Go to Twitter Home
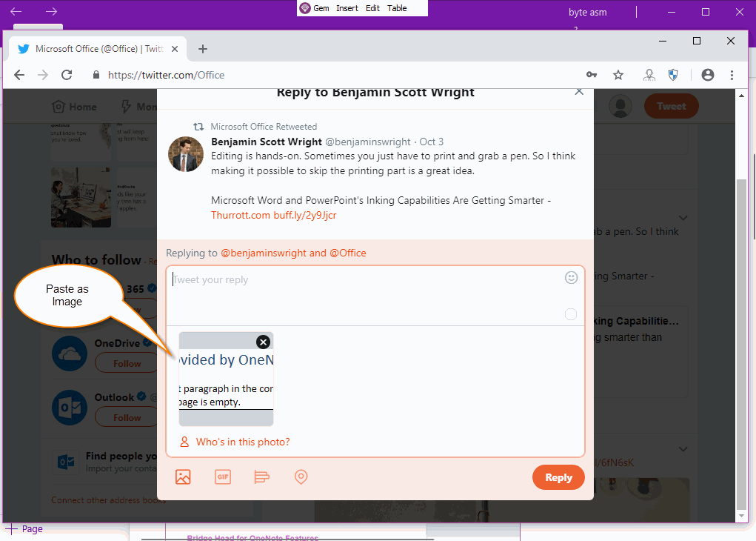Image resolution: width=756 pixels, height=541 pixels. pyautogui.click(x=74, y=107)
